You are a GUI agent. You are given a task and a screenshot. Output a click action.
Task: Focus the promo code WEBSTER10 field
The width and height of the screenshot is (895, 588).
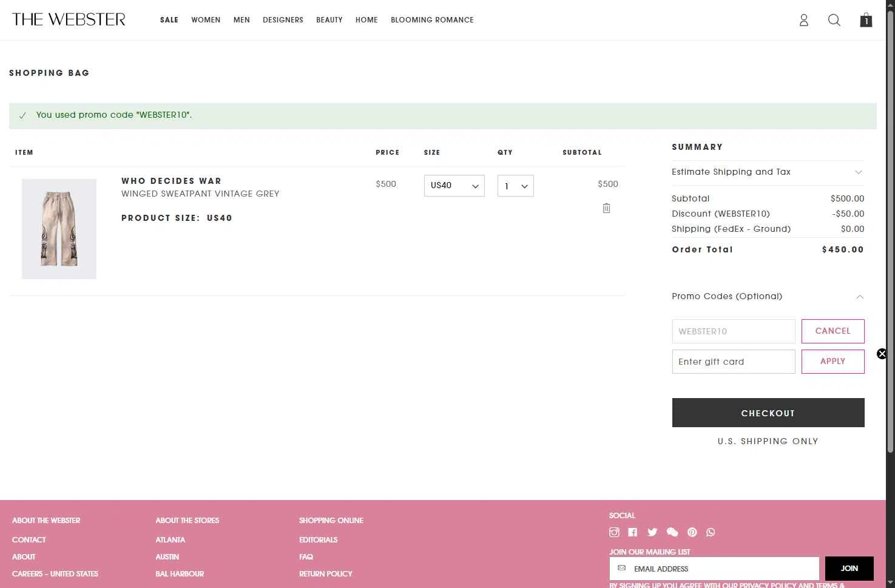click(x=734, y=331)
